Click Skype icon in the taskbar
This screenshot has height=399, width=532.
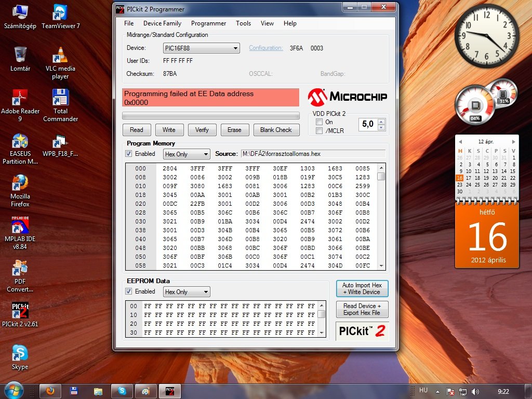pyautogui.click(x=122, y=391)
